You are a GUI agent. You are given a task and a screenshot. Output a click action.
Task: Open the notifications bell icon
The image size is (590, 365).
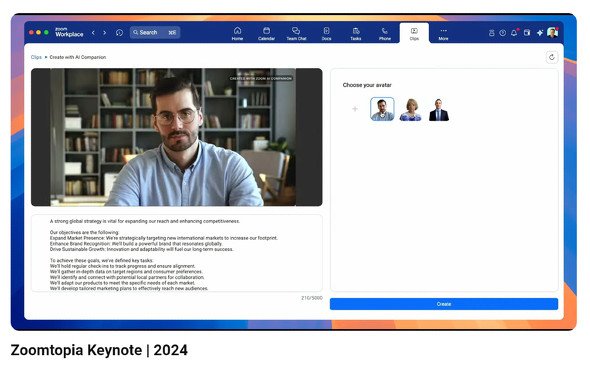tap(514, 33)
